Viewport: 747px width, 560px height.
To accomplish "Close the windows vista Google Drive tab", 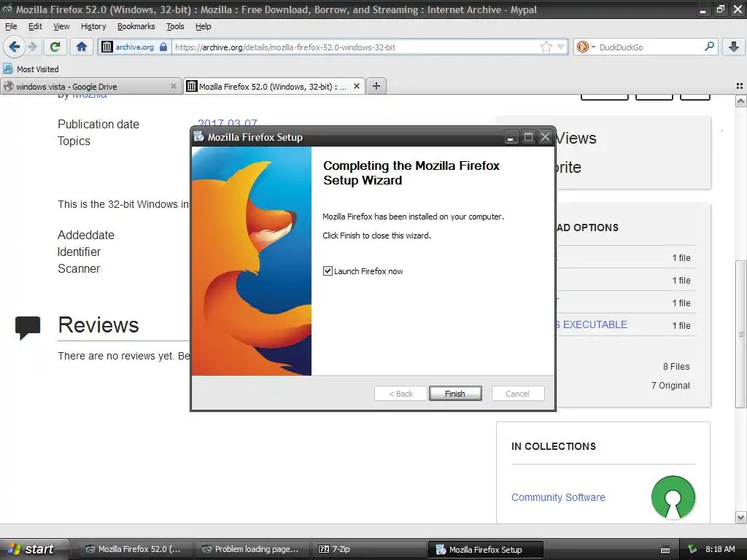I will (174, 86).
